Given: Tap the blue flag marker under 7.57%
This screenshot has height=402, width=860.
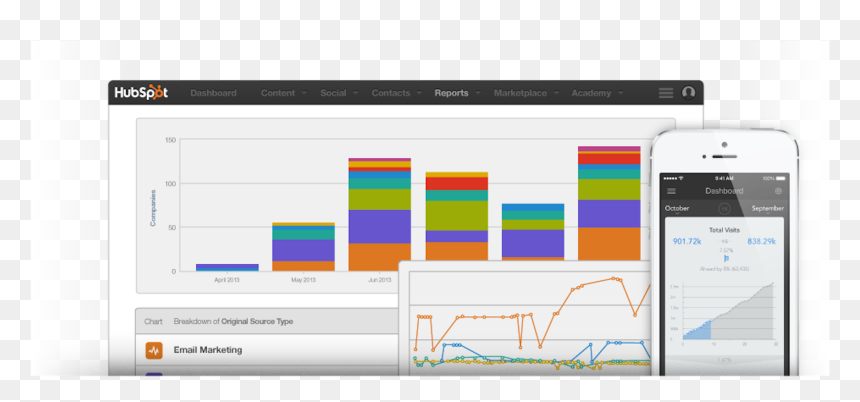Looking at the screenshot, I should pyautogui.click(x=726, y=258).
